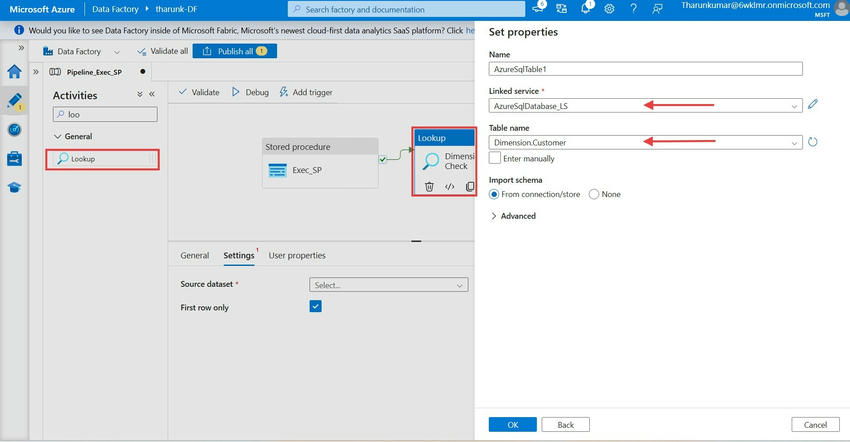The image size is (850, 442).
Task: Click Validate in the pipeline toolbar
Action: click(x=199, y=92)
